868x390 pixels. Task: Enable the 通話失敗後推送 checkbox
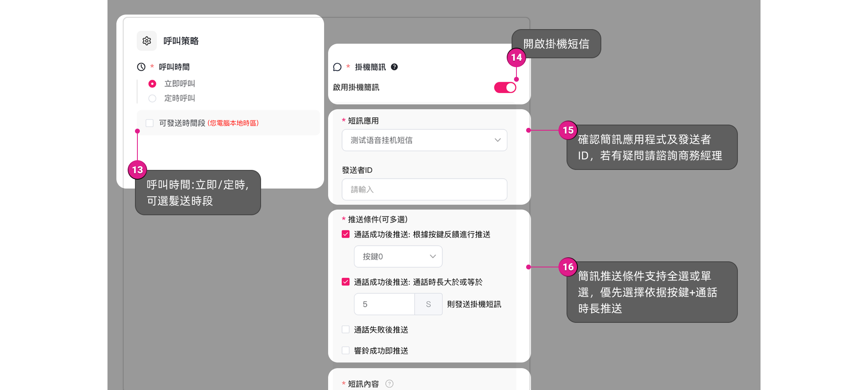[346, 329]
